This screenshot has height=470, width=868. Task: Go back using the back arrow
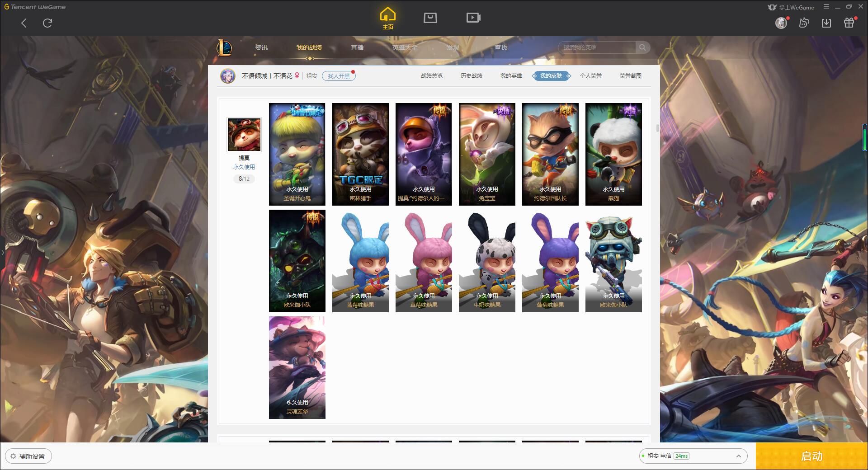pos(24,23)
